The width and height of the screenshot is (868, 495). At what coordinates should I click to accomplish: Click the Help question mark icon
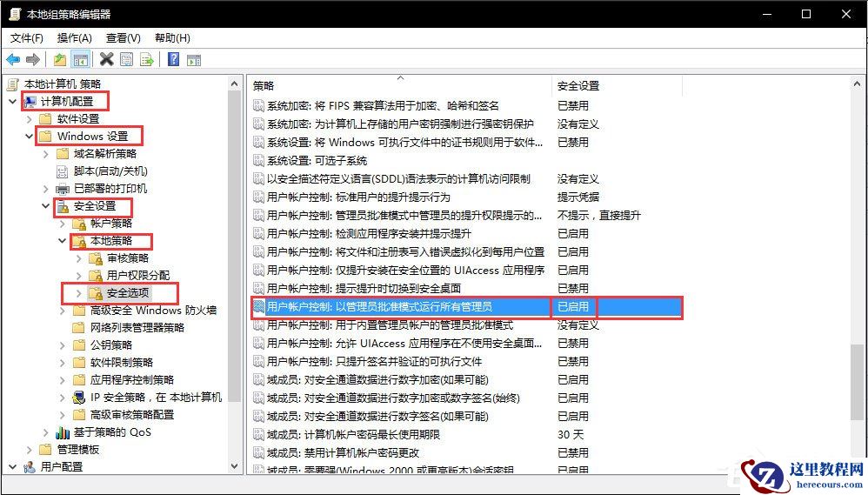173,59
